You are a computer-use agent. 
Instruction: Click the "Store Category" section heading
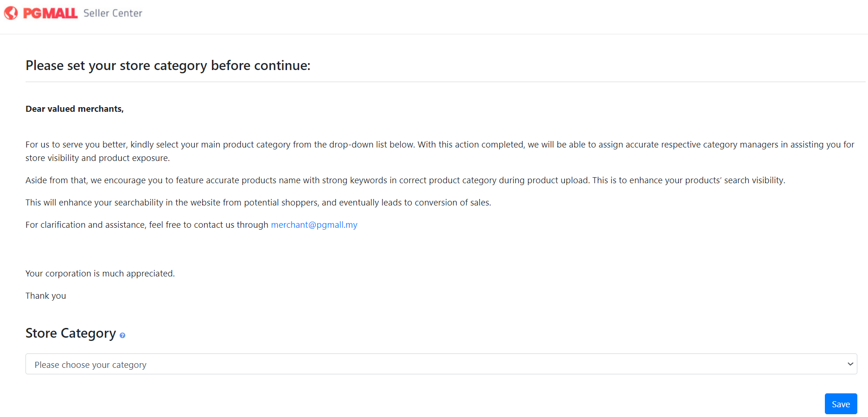click(x=70, y=333)
